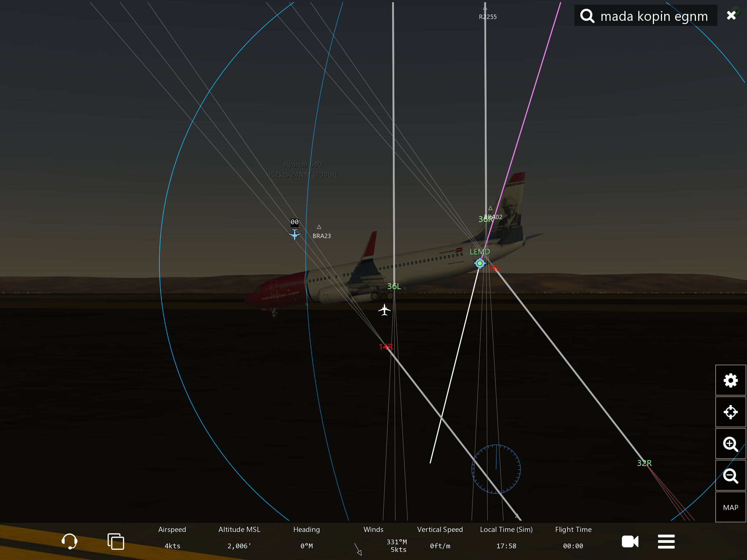
Task: Click the search magnifier icon
Action: coord(587,16)
